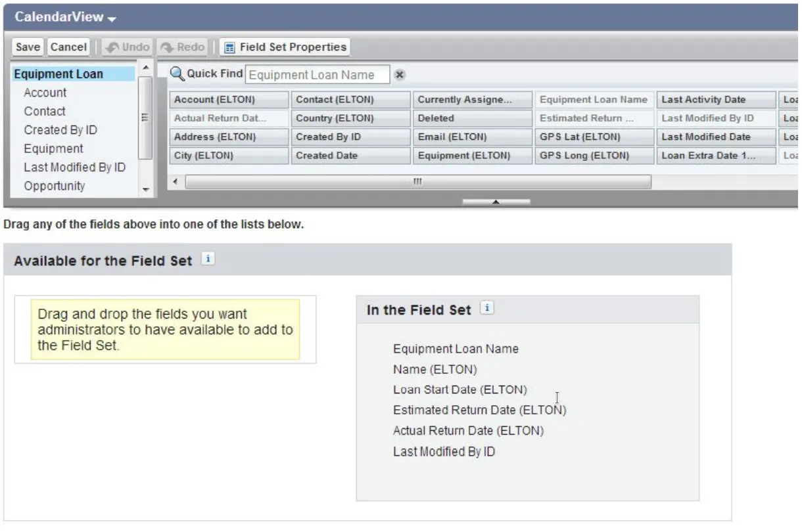The image size is (802, 532).
Task: Select the Country (ELTON) palette field
Action: tap(351, 118)
